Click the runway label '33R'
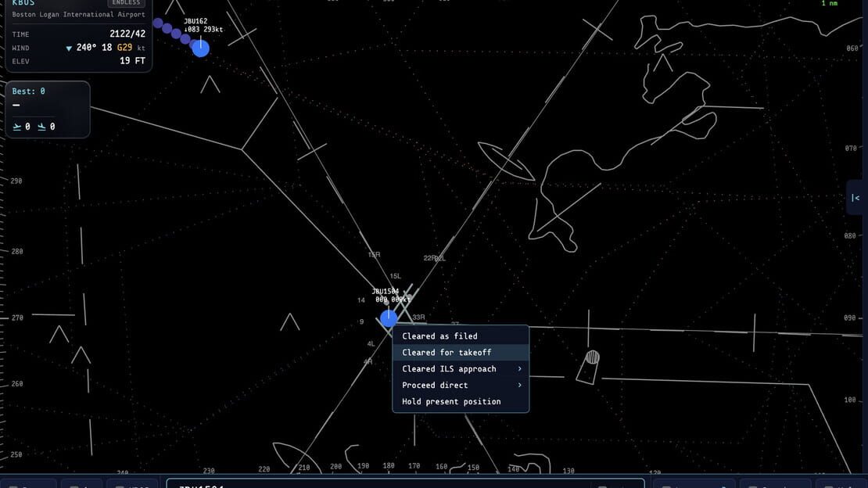The height and width of the screenshot is (488, 868). point(418,318)
